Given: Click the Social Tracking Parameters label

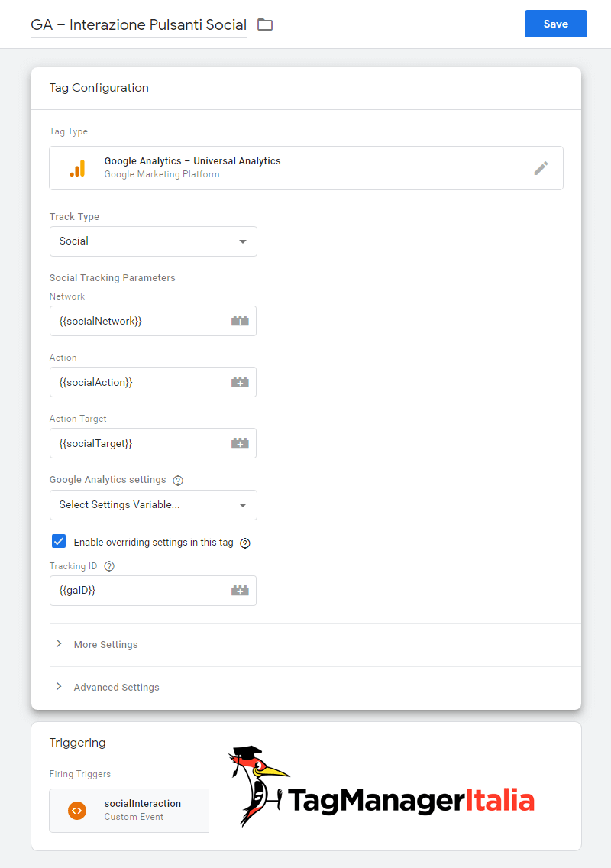Looking at the screenshot, I should (x=112, y=278).
